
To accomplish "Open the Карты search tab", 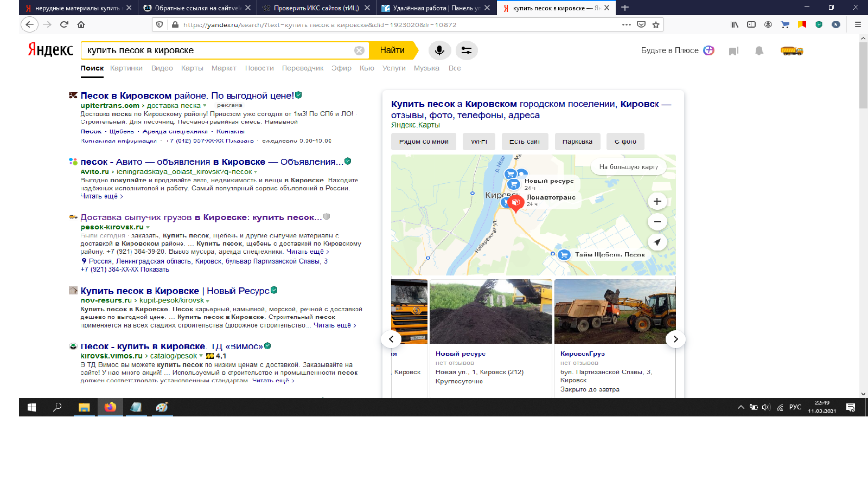I will [193, 68].
